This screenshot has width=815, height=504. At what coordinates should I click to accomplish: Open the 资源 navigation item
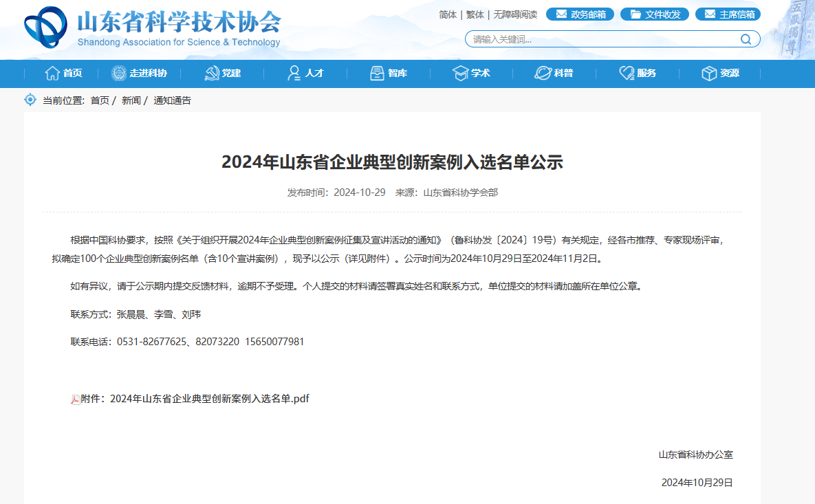pos(720,73)
